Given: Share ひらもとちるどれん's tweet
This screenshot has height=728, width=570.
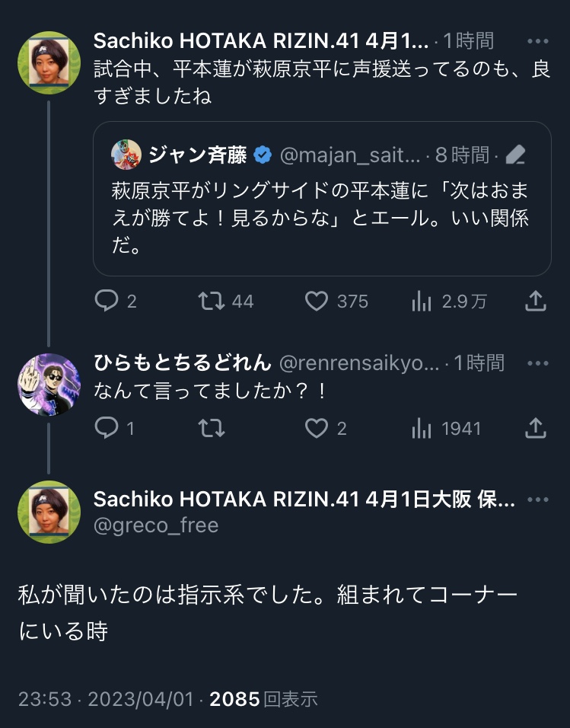Looking at the screenshot, I should pyautogui.click(x=536, y=428).
